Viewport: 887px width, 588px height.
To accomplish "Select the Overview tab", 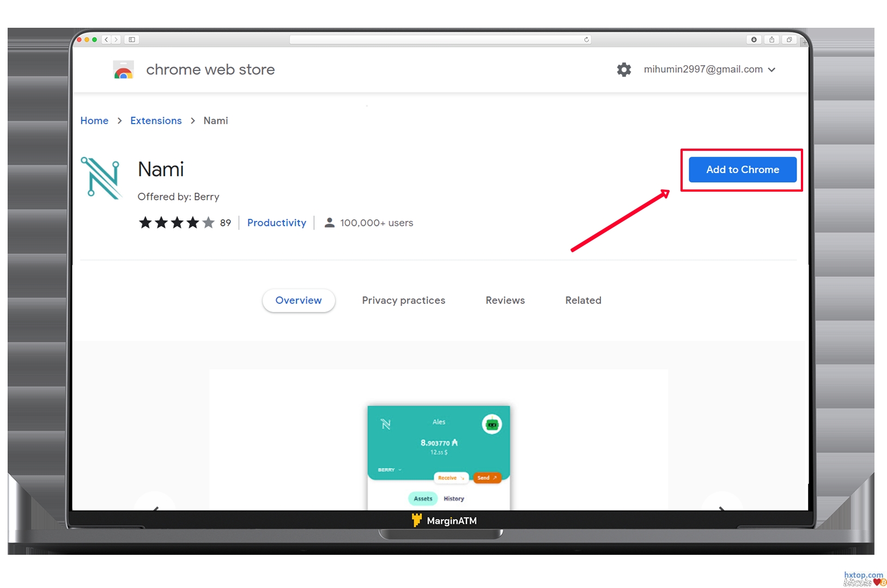I will coord(298,301).
